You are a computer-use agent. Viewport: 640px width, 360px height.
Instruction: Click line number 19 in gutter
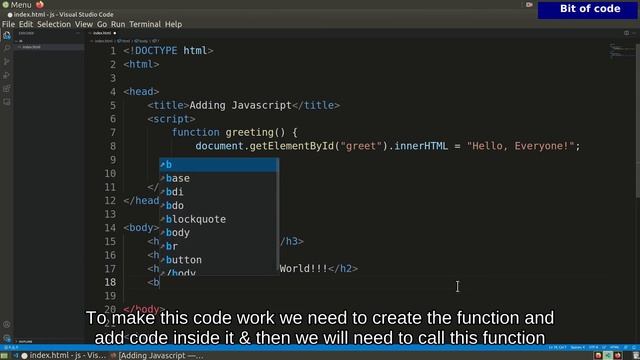point(110,296)
